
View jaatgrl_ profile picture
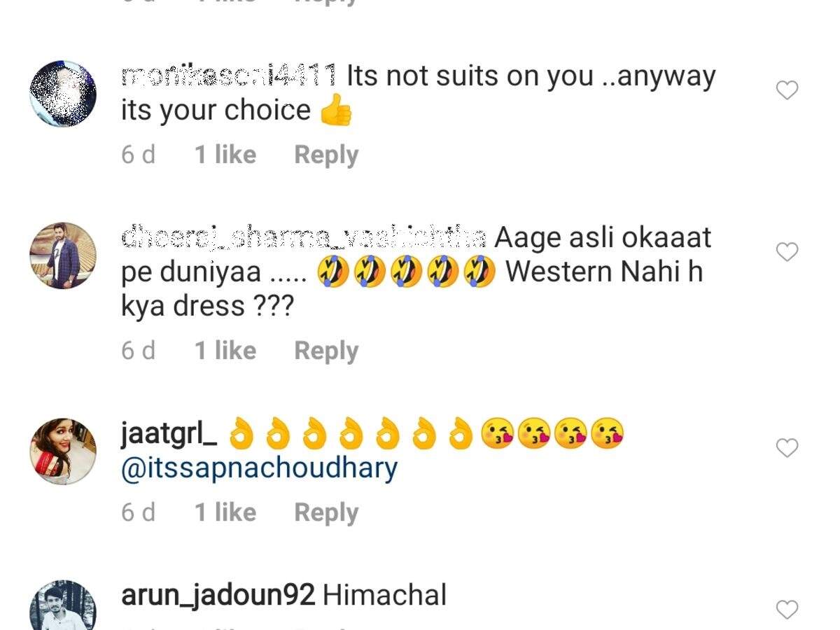click(x=63, y=451)
